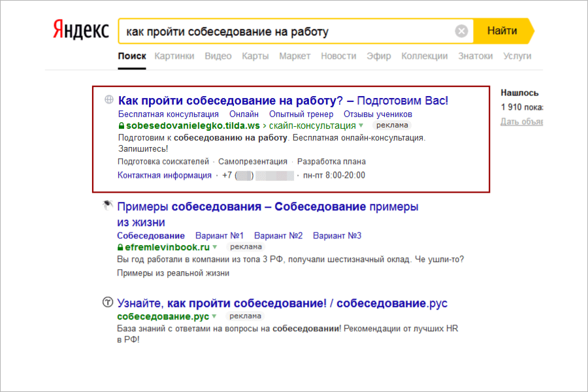Screen dimensions: 588x392
Task: Go to the Карты tab
Action: click(x=255, y=56)
